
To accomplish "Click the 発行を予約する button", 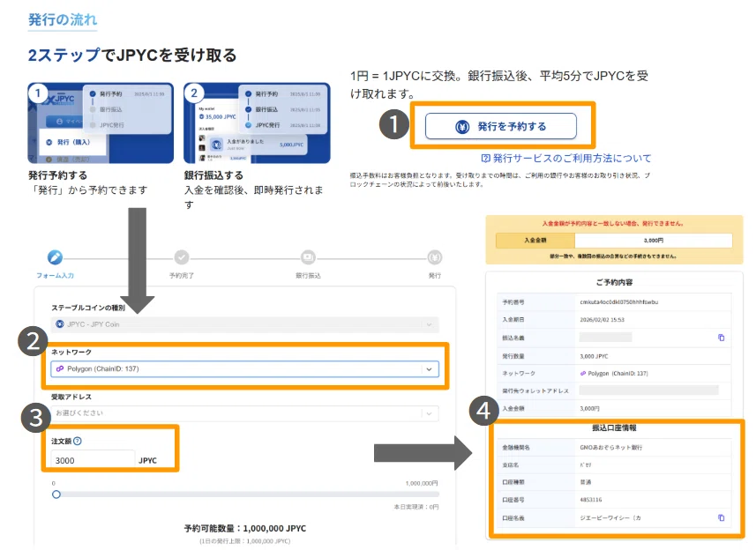I will 500,126.
